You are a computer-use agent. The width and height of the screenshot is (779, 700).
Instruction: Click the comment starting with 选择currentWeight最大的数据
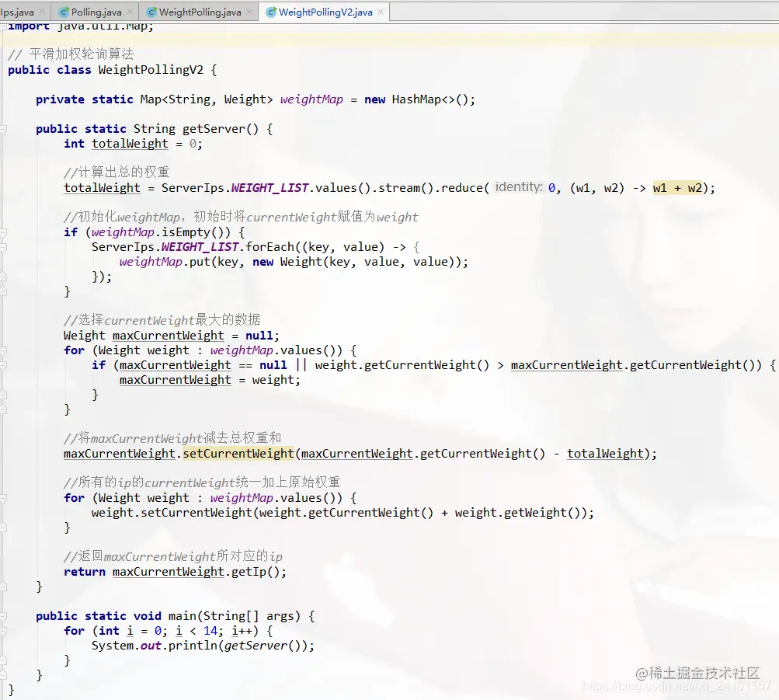[x=162, y=320]
